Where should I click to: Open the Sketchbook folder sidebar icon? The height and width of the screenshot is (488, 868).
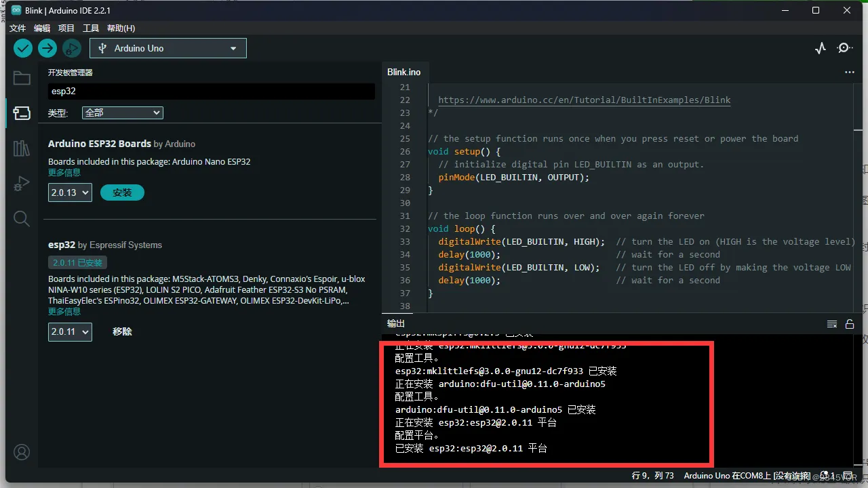click(x=22, y=78)
